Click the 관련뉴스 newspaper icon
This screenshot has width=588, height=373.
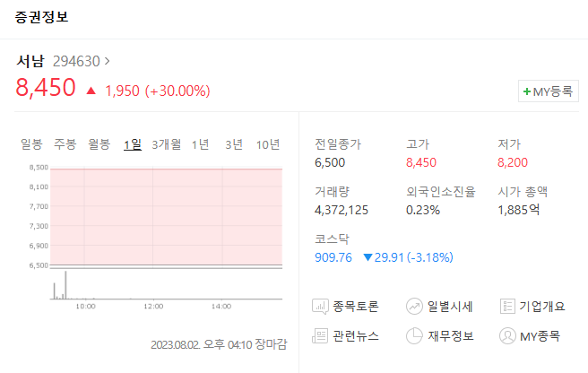coord(320,336)
